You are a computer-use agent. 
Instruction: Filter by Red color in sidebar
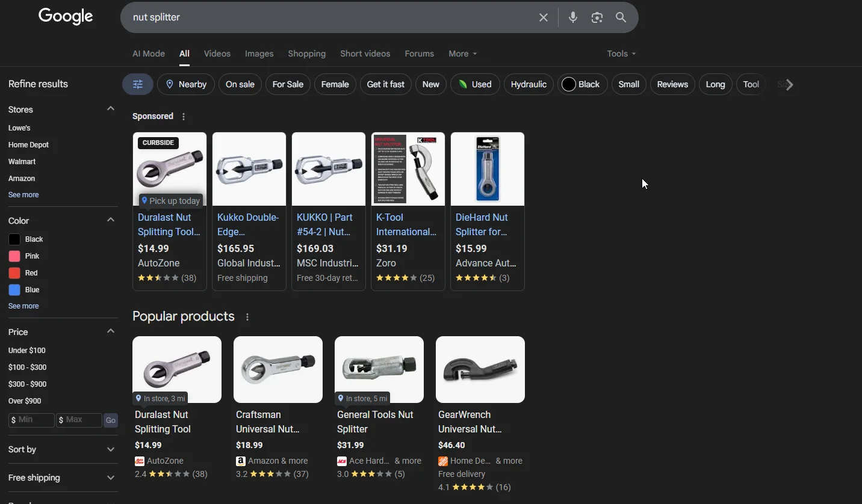click(23, 273)
